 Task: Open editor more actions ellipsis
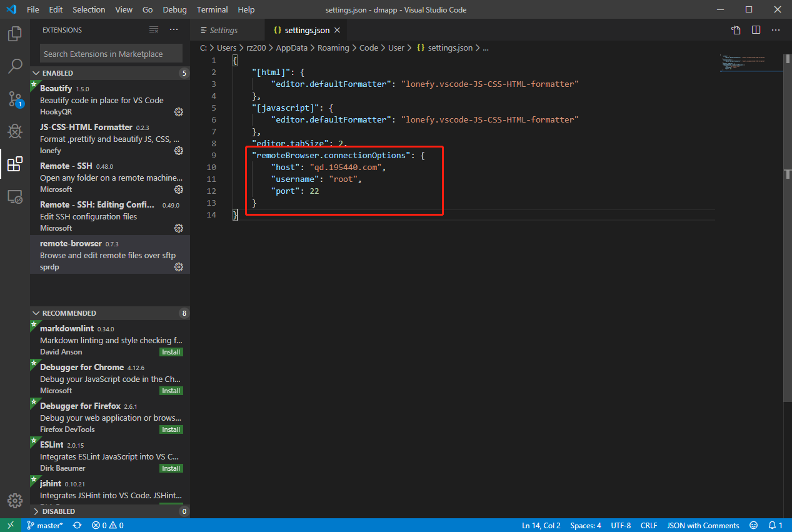(x=776, y=30)
